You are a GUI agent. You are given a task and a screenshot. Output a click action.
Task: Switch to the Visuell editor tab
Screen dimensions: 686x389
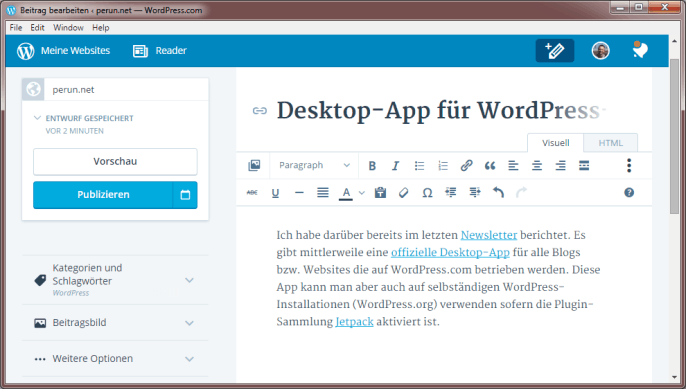point(556,143)
